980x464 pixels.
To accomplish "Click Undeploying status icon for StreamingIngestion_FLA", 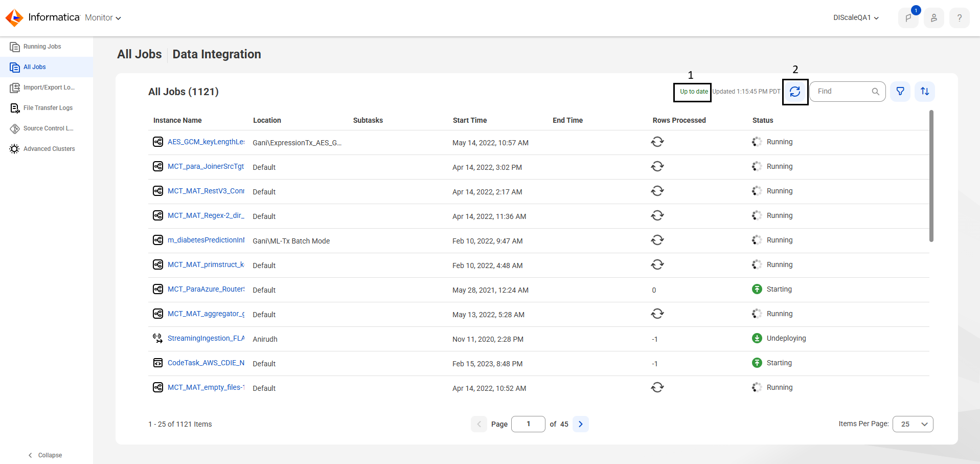I will point(757,338).
